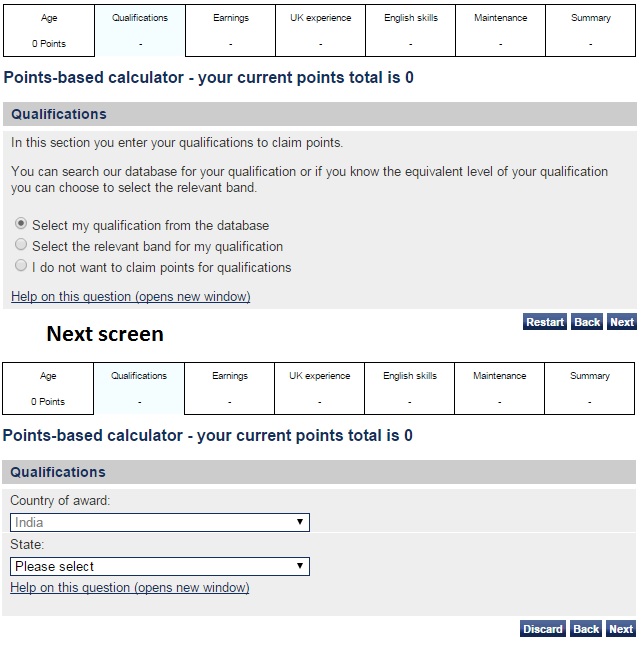Select Maintenance tab in upper panel
The height and width of the screenshot is (651, 641).
point(500,31)
